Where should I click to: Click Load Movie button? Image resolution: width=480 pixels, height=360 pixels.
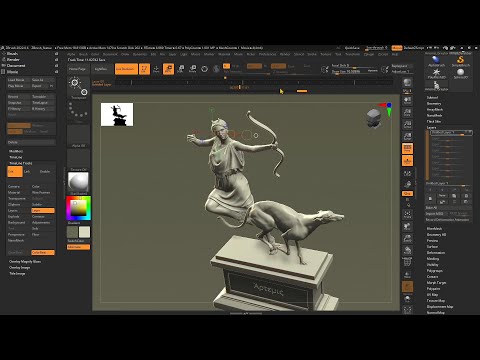[19, 80]
